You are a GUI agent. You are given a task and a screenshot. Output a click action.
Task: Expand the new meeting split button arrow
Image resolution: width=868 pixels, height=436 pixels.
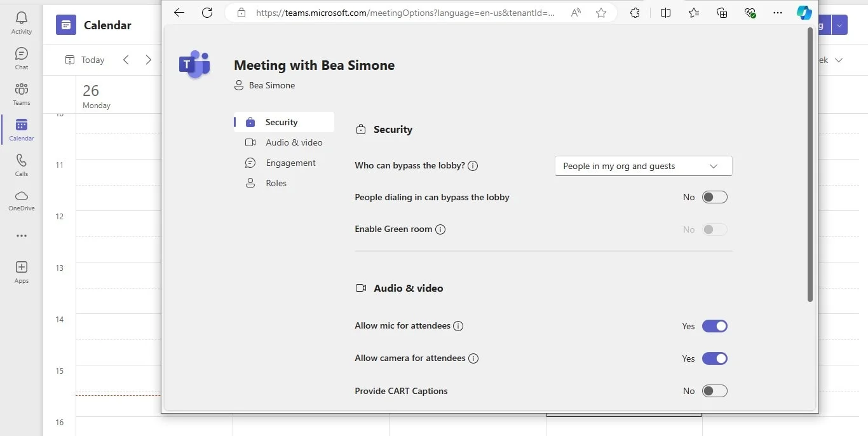pos(840,25)
